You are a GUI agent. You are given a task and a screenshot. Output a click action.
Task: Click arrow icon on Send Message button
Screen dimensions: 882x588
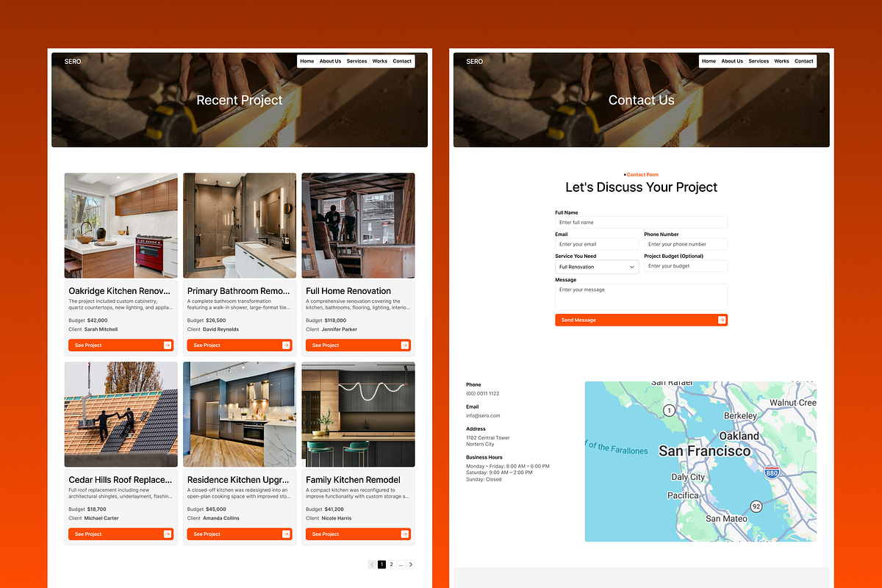click(722, 320)
